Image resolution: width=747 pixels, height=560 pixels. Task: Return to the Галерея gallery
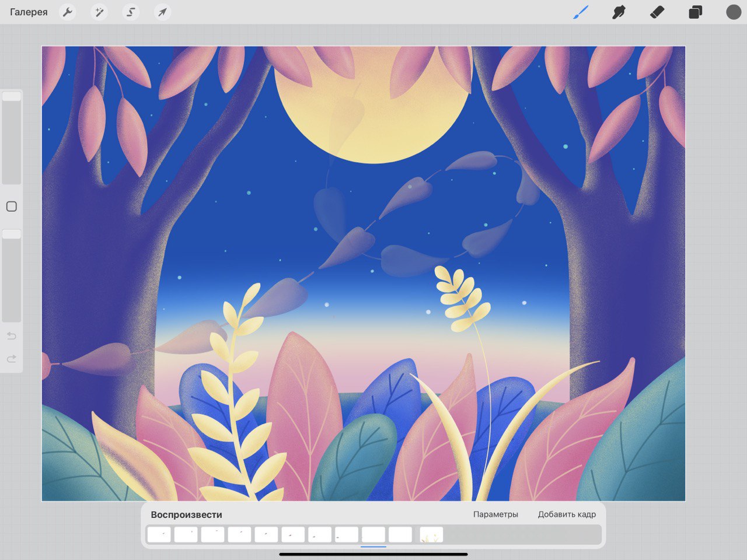29,12
